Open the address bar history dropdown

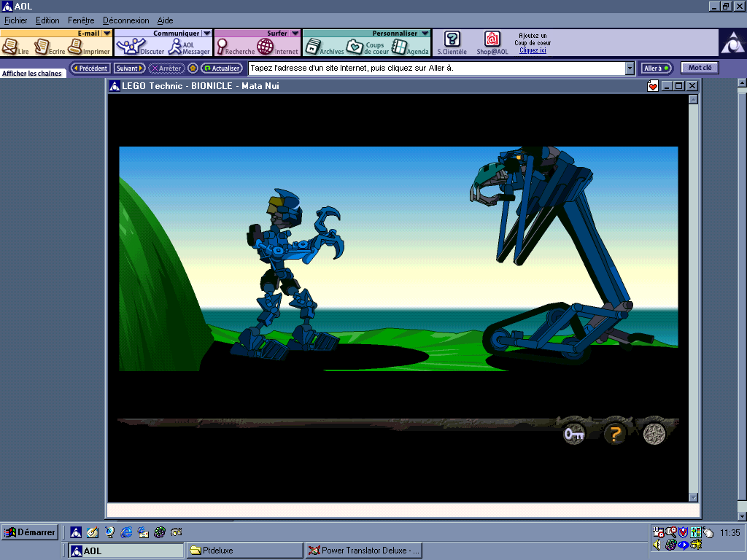point(630,69)
